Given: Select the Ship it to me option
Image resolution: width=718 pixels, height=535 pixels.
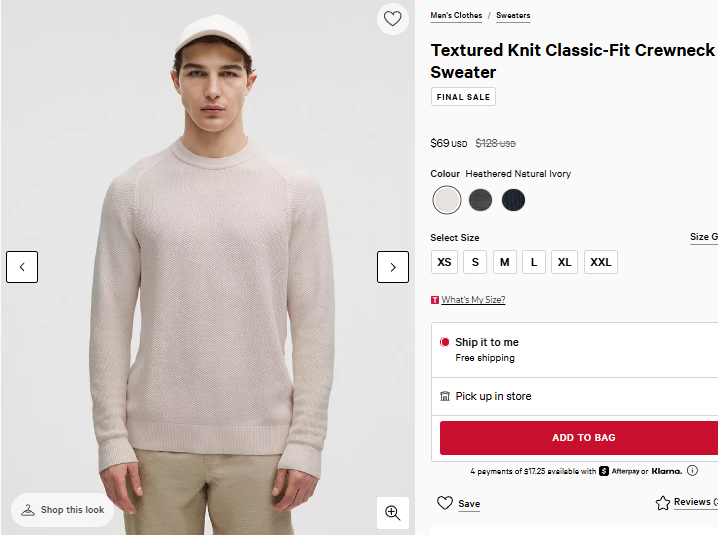Looking at the screenshot, I should point(446,342).
